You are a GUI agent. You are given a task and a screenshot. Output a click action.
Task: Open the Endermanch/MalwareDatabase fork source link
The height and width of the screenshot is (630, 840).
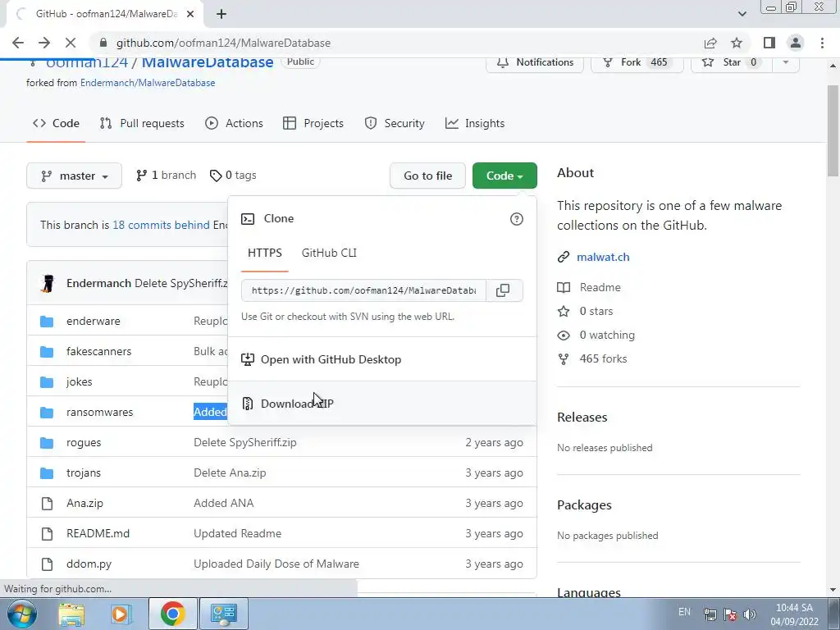pyautogui.click(x=148, y=83)
